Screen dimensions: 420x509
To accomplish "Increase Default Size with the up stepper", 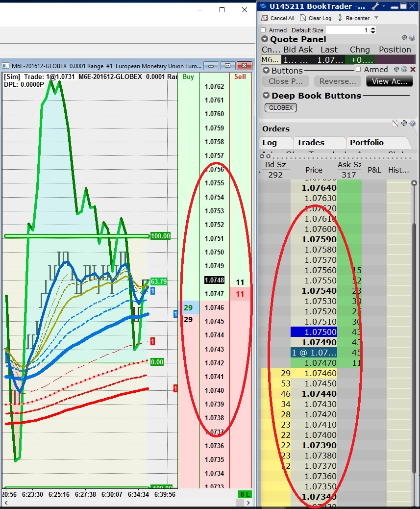I will click(373, 28).
